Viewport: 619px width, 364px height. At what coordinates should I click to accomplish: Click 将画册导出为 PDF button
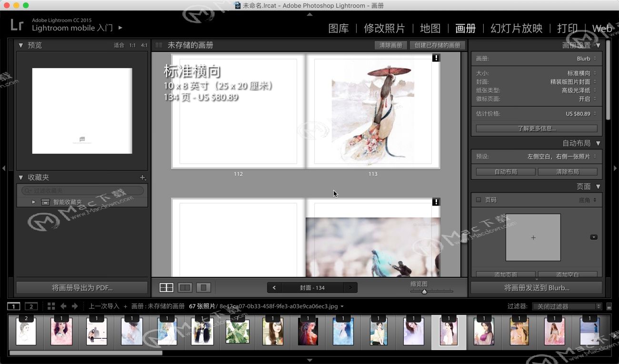pyautogui.click(x=82, y=287)
